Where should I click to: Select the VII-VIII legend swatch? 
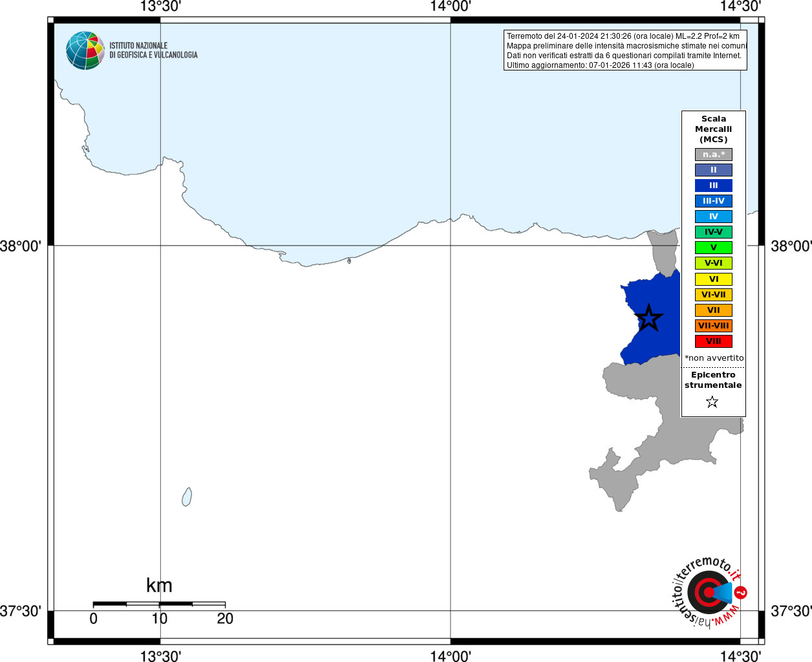tap(714, 326)
